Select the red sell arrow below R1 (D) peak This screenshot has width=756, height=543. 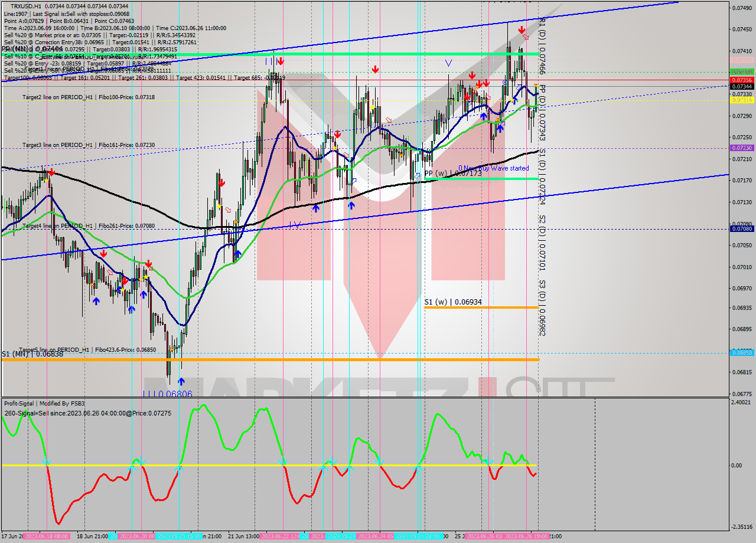[x=522, y=30]
